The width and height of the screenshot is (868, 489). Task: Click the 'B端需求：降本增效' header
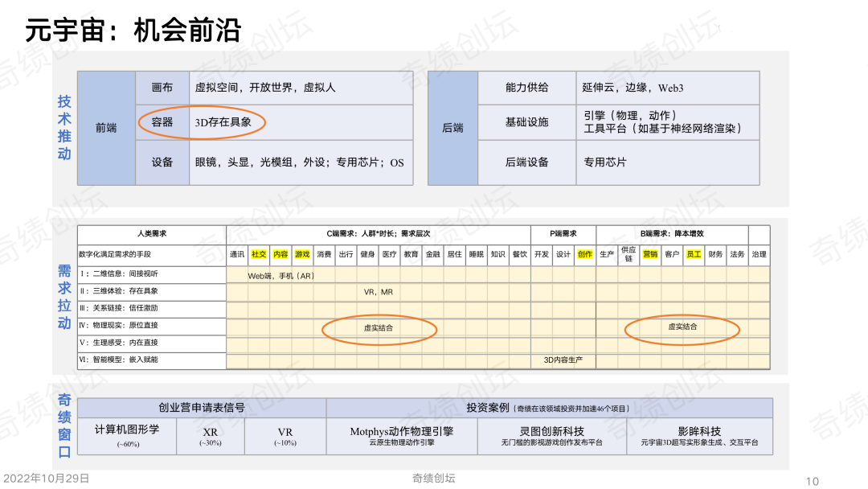(672, 234)
